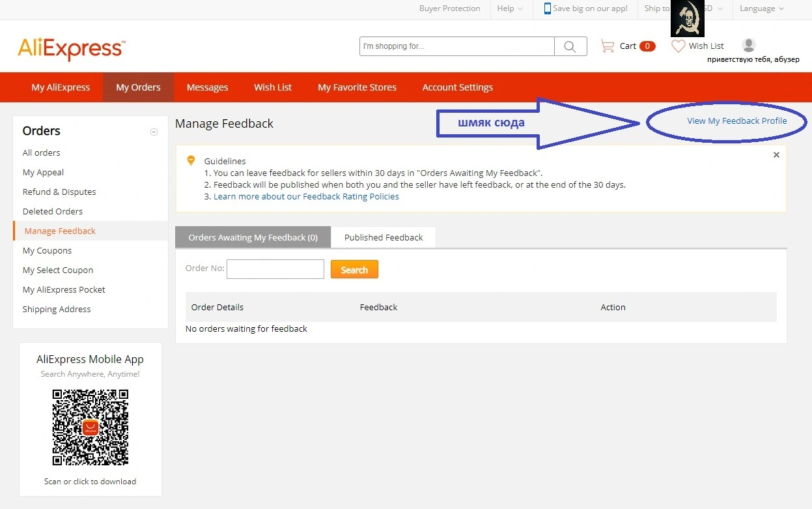
Task: Click the Guidelines lightbulb icon
Action: 191,160
